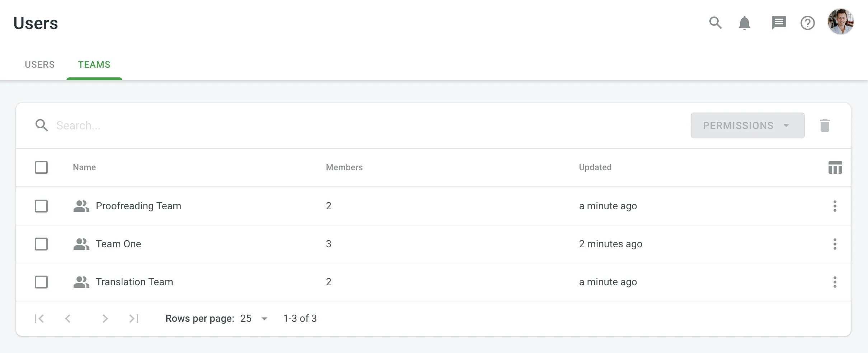Open the Translation Team entry
This screenshot has width=868, height=353.
pyautogui.click(x=134, y=282)
